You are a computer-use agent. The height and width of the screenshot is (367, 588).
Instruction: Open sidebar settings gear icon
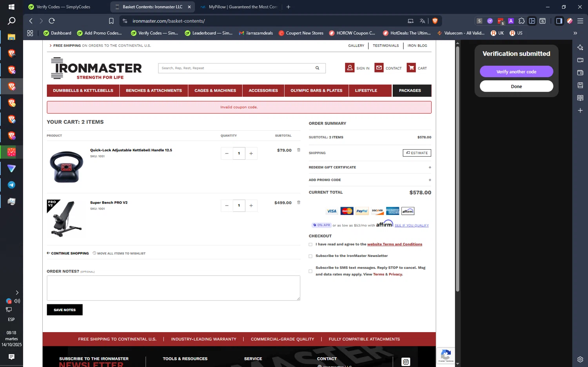[x=580, y=359]
